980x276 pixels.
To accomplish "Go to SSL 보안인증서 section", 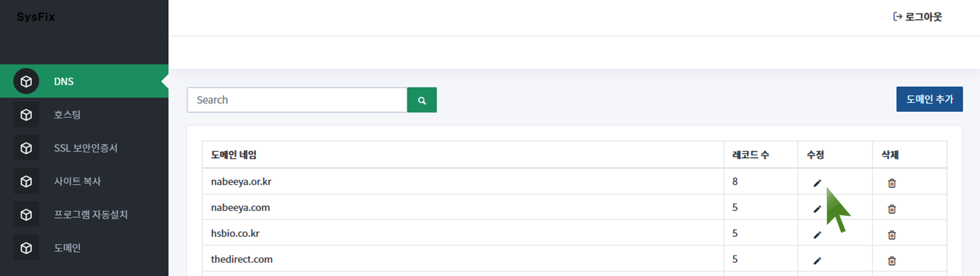I will click(x=85, y=148).
